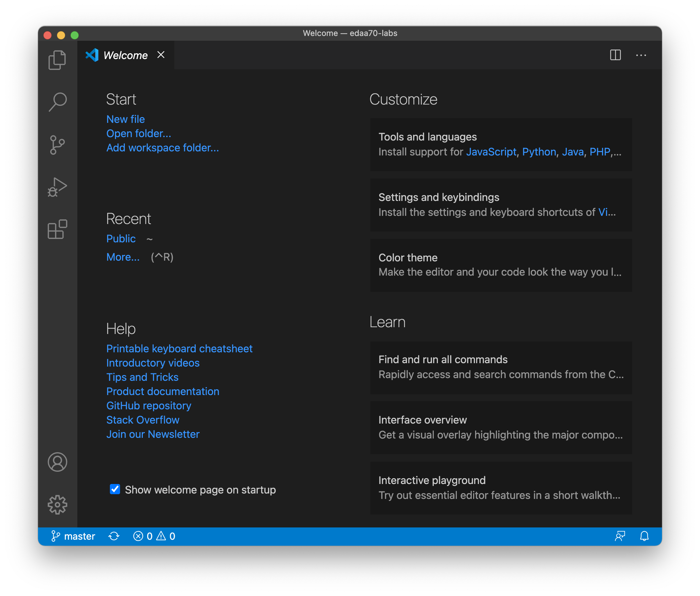
Task: Split the editor to the right
Action: tap(615, 55)
